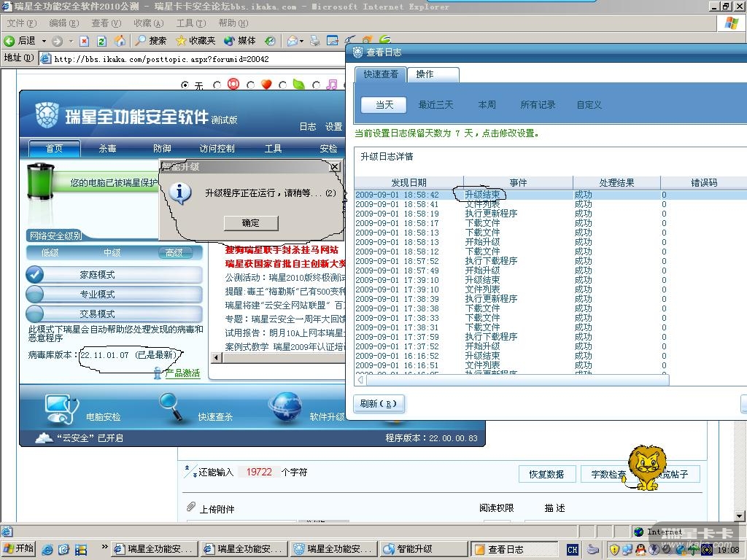Show 最近三天 log entries
This screenshot has width=747, height=560.
436,105
